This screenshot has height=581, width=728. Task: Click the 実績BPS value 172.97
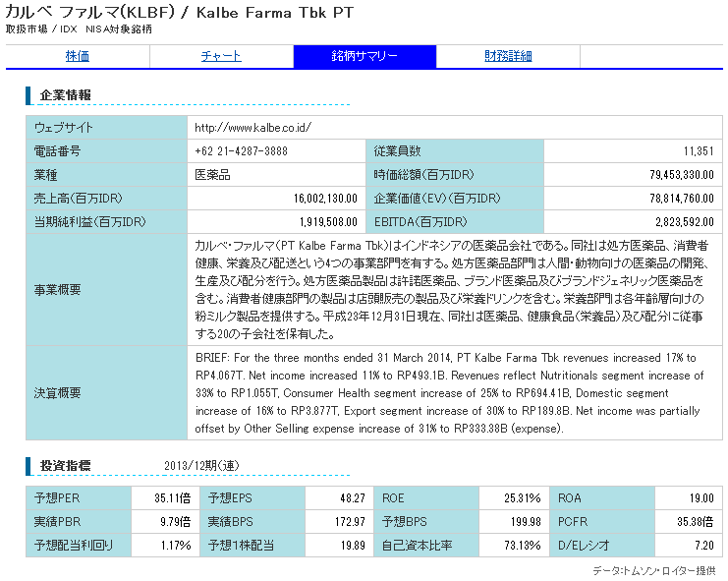[350, 522]
